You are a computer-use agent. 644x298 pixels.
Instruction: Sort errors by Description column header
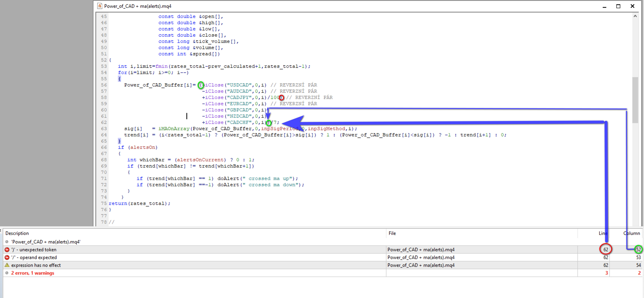click(x=17, y=233)
